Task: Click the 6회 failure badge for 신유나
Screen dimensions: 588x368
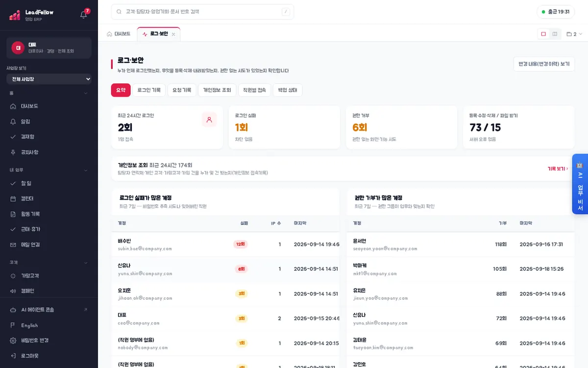Action: pos(242,269)
